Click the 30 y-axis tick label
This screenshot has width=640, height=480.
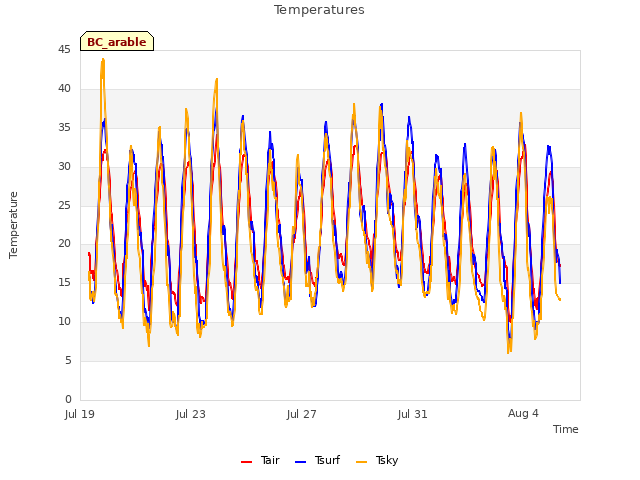point(64,167)
